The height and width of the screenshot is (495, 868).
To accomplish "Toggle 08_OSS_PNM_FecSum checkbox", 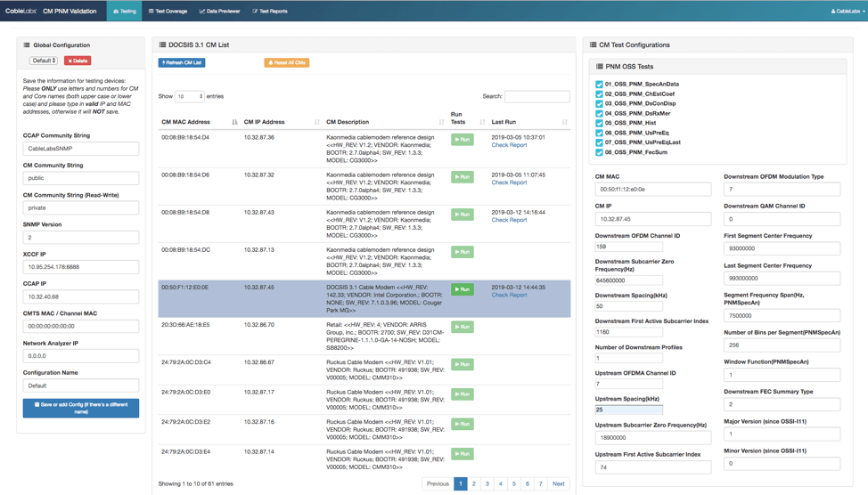I will [x=599, y=152].
